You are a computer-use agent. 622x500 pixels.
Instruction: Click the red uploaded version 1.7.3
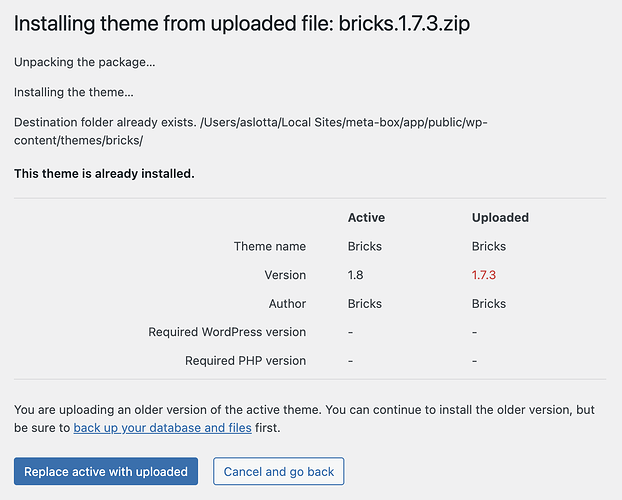pyautogui.click(x=484, y=275)
